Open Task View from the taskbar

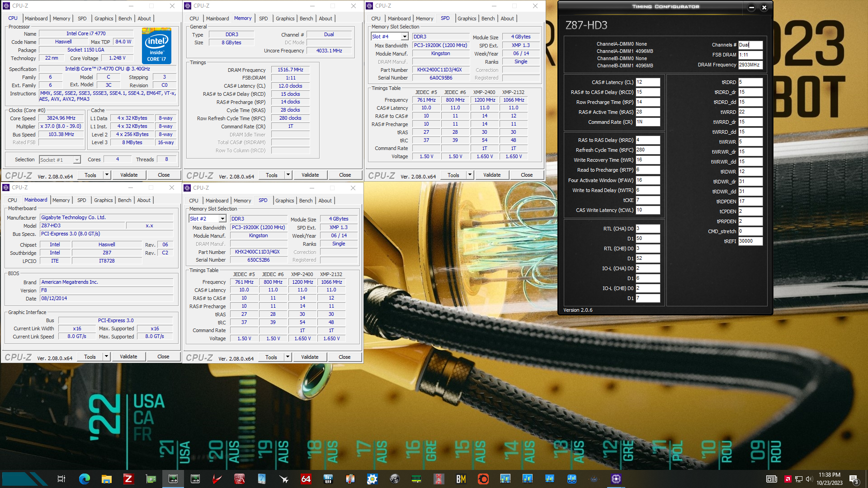click(x=61, y=479)
